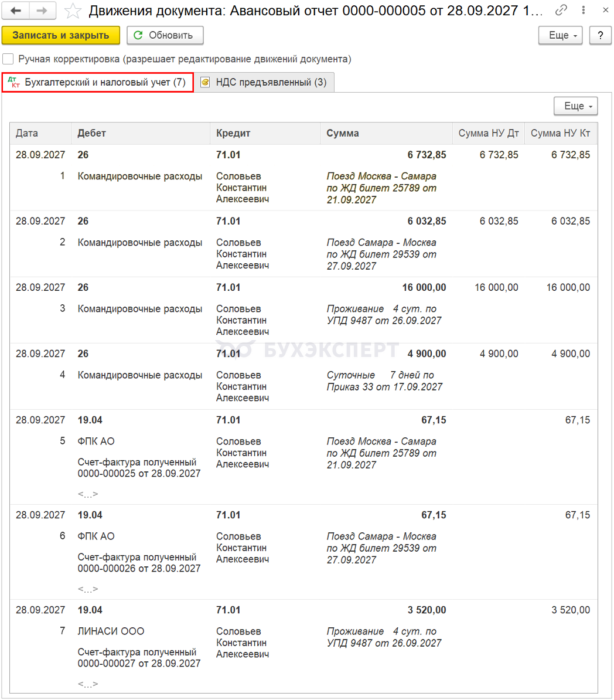
Task: Click the НДС предъявленный tab icon
Action: (x=205, y=82)
